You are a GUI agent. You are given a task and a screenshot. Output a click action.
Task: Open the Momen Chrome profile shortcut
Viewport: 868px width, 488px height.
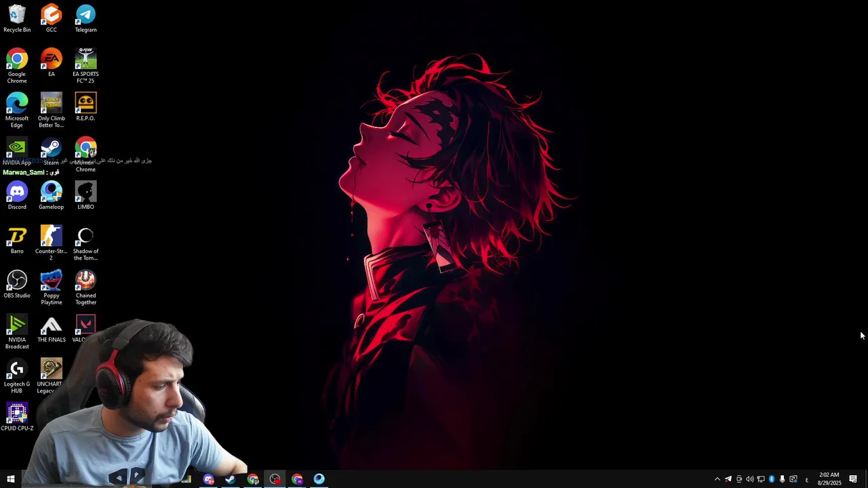click(85, 155)
